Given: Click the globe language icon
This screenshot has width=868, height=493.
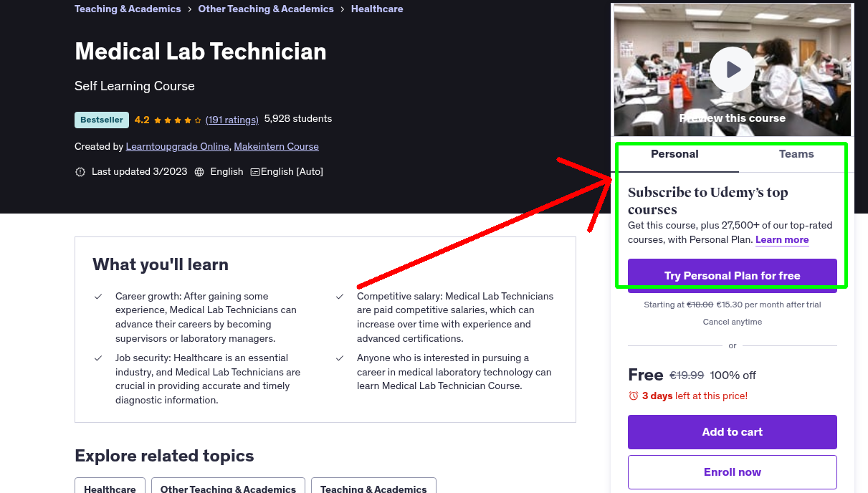Looking at the screenshot, I should 199,172.
